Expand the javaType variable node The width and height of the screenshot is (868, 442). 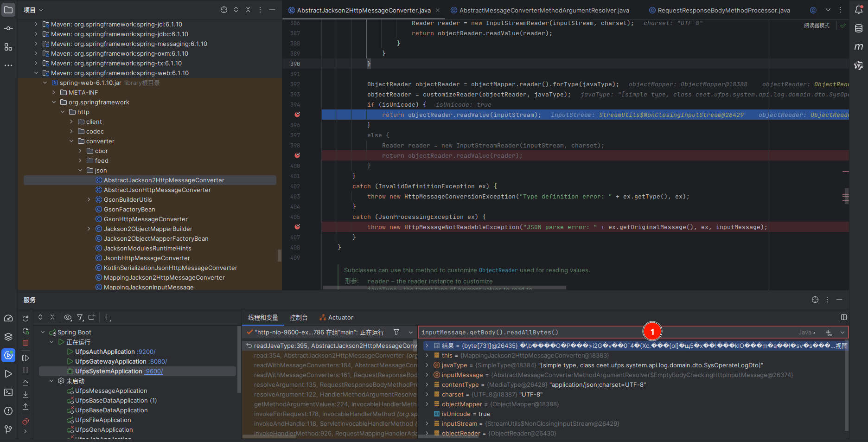(x=427, y=365)
